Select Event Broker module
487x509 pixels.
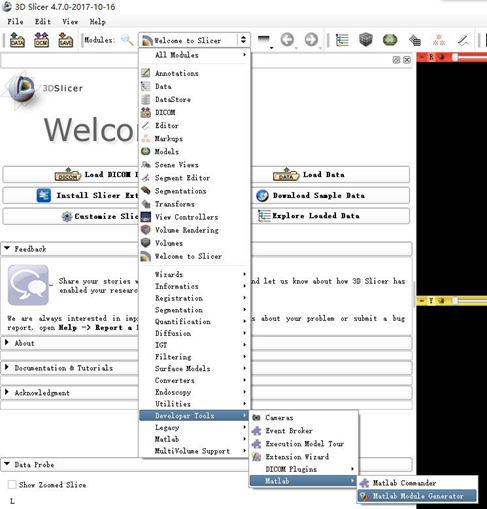coord(304,431)
